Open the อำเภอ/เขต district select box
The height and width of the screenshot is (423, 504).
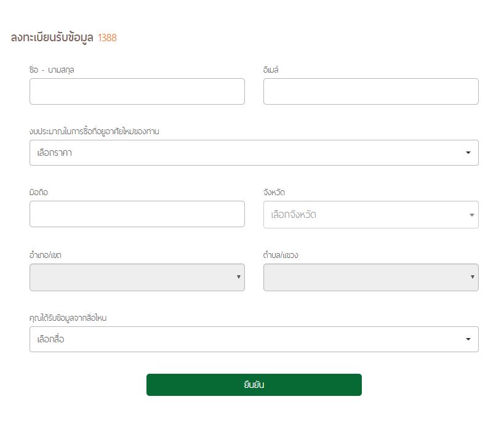132,277
